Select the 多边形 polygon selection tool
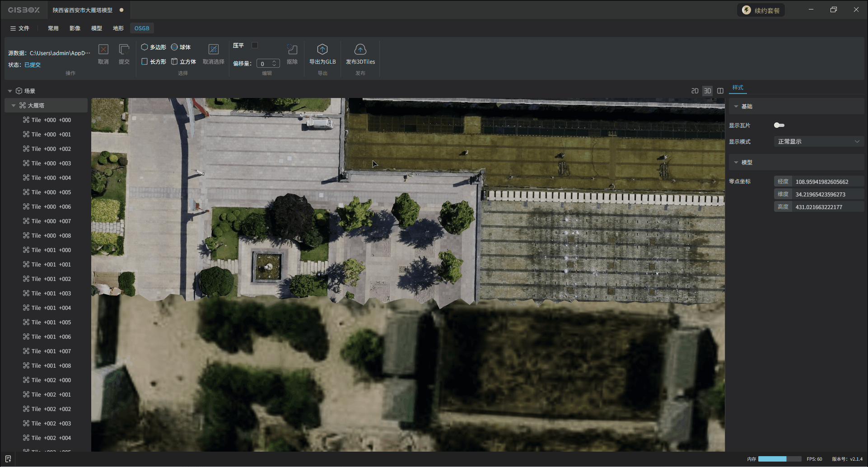The image size is (868, 467). pos(154,47)
